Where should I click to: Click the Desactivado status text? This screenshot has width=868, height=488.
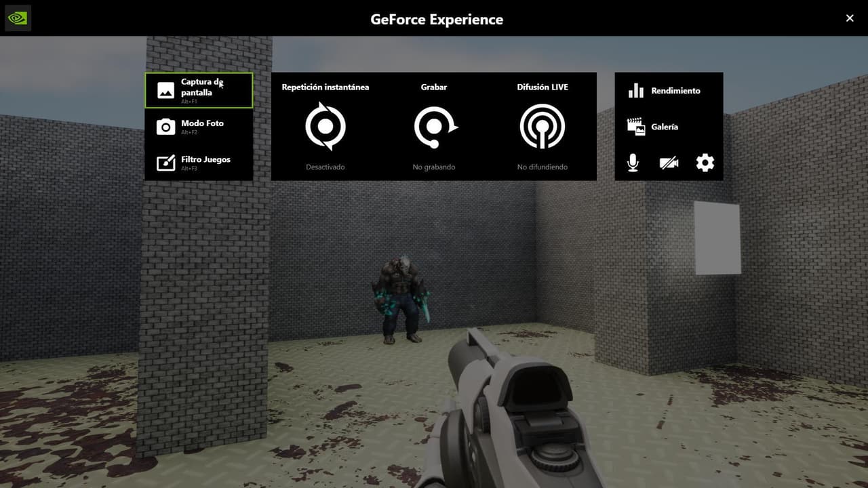pos(325,167)
